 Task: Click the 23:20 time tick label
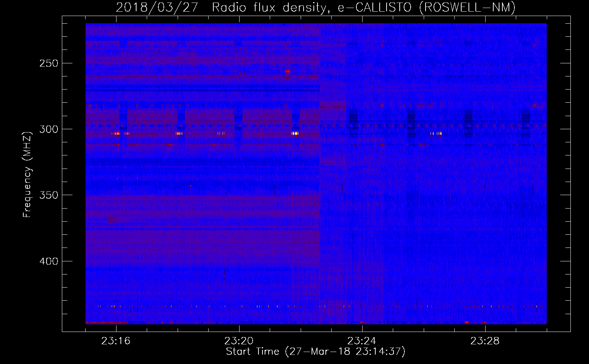239,341
